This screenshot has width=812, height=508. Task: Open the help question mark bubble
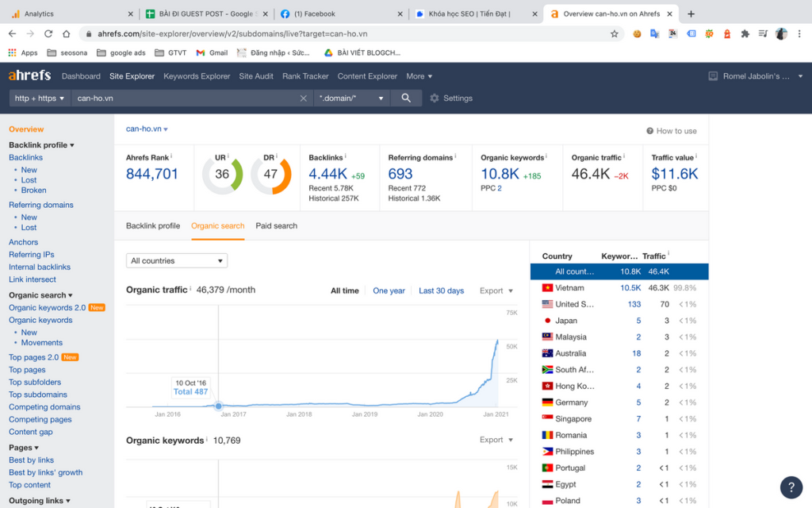(x=791, y=487)
